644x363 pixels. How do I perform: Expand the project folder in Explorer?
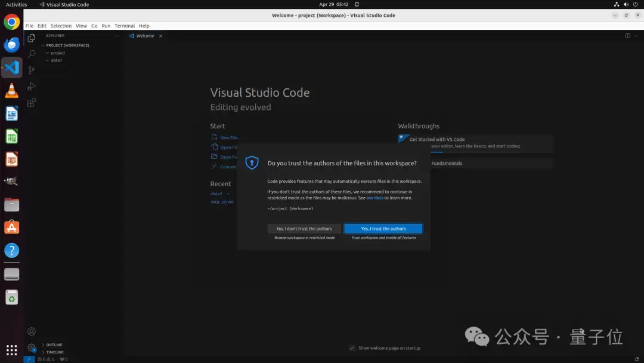coord(58,53)
